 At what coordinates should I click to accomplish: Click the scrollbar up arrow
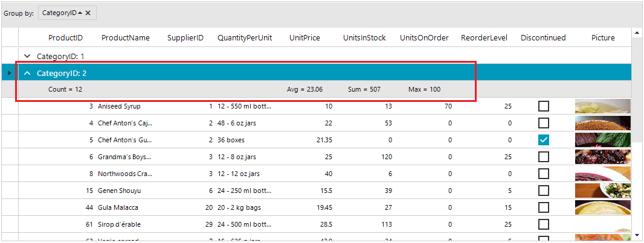click(637, 32)
